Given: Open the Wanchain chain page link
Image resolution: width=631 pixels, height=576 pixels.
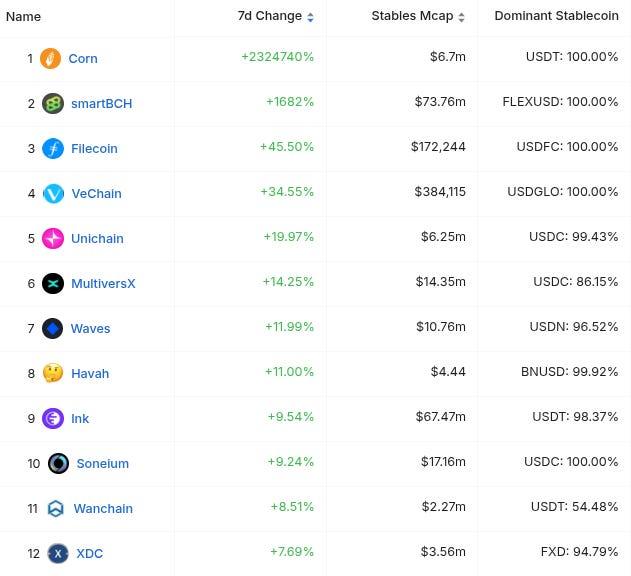Looking at the screenshot, I should 103,508.
